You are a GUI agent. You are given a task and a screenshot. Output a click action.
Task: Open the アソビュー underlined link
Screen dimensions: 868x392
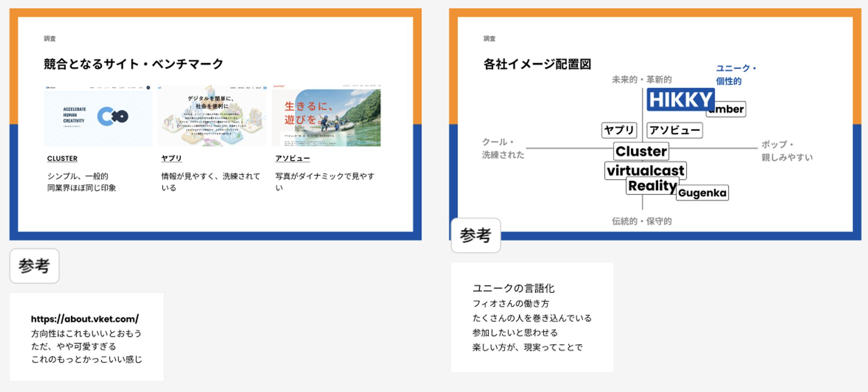coord(293,158)
